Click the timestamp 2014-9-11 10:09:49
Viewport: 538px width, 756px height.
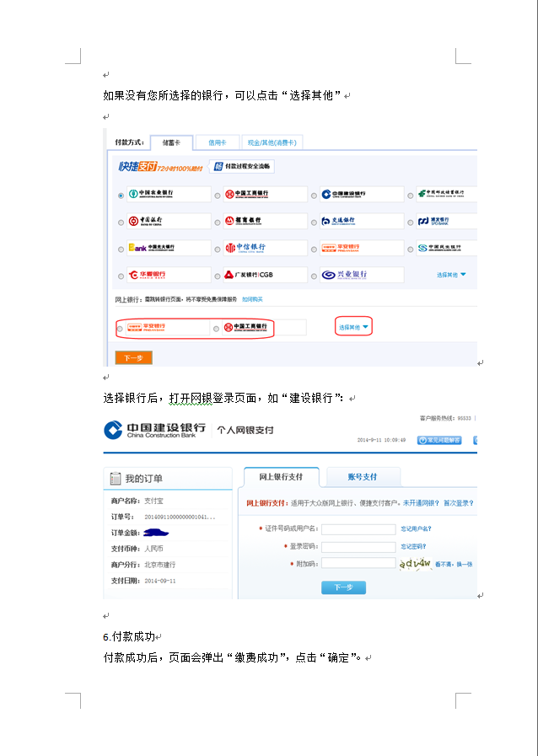click(381, 440)
